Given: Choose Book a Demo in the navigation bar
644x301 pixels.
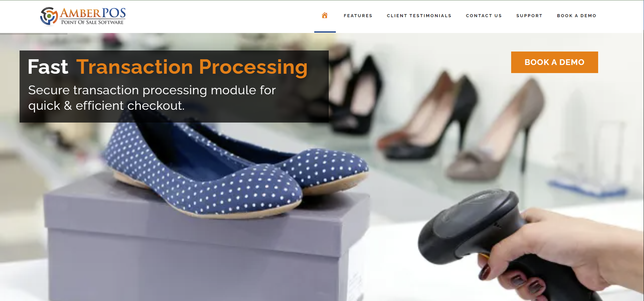Looking at the screenshot, I should (x=577, y=16).
